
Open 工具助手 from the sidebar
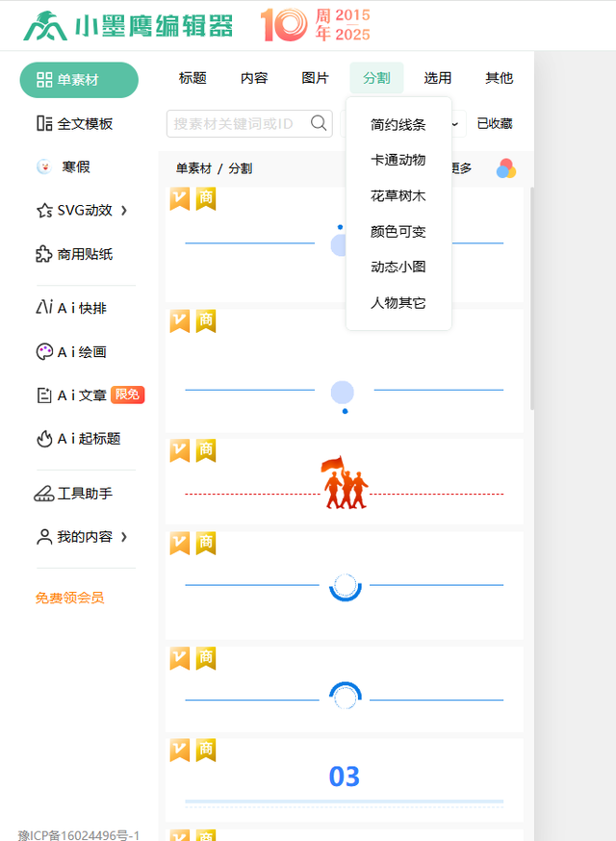coord(85,494)
